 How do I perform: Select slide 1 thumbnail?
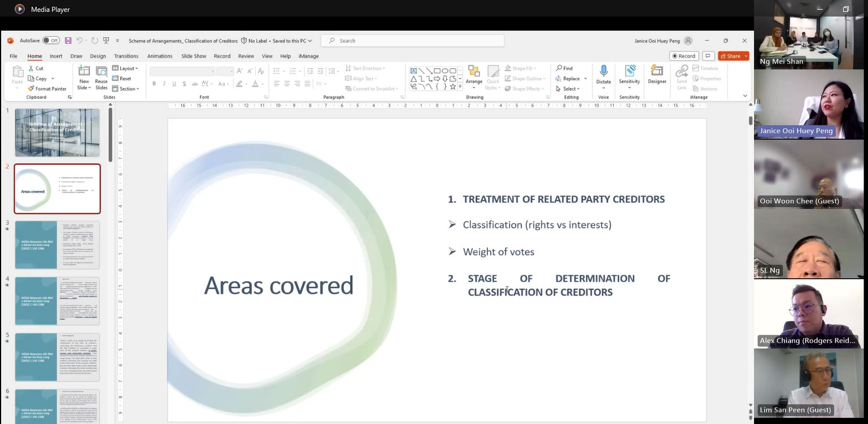57,133
